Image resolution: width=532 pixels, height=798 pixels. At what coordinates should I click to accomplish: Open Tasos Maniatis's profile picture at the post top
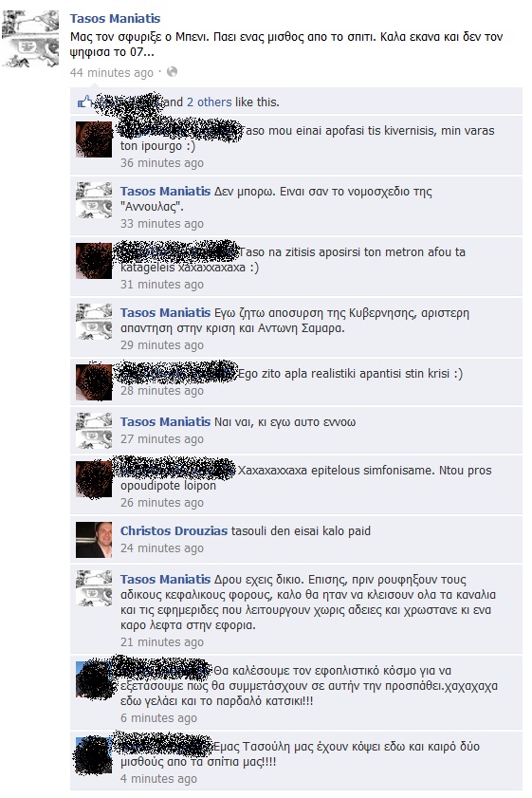coord(30,39)
